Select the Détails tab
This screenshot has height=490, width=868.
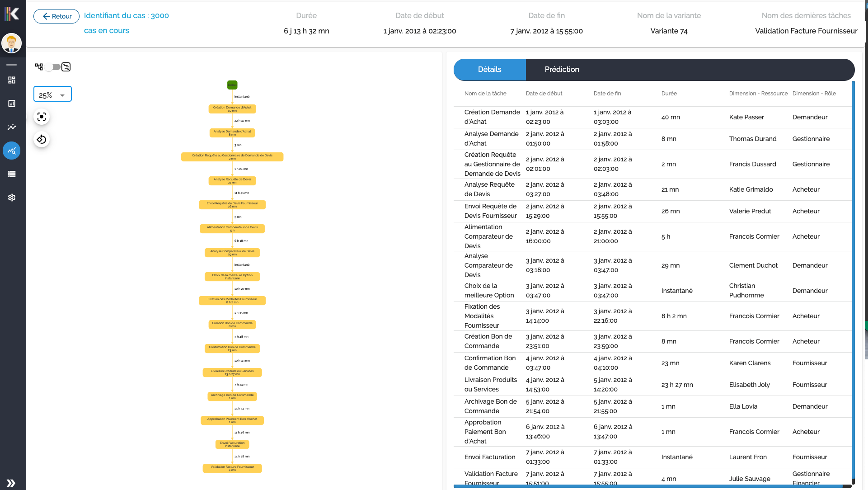point(490,70)
